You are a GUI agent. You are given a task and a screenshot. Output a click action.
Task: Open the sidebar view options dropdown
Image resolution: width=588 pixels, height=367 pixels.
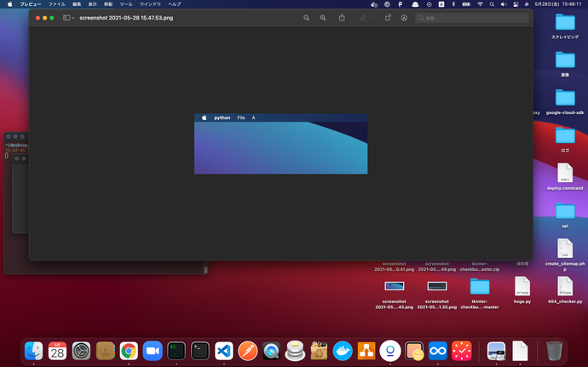(x=69, y=18)
